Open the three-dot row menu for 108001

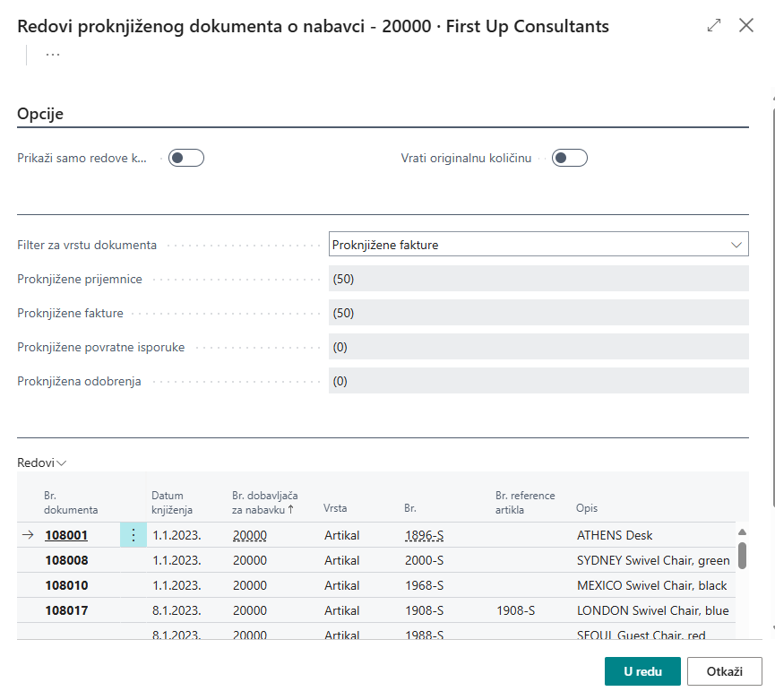coord(133,535)
